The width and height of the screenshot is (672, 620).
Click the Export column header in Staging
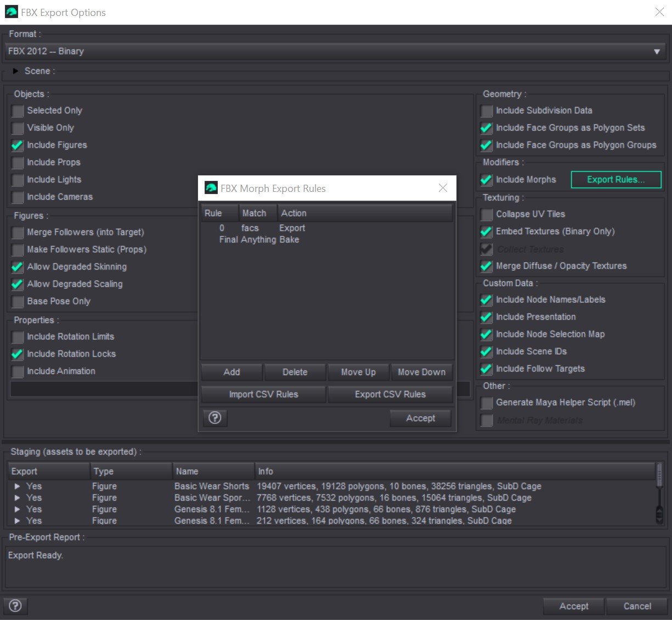click(49, 471)
